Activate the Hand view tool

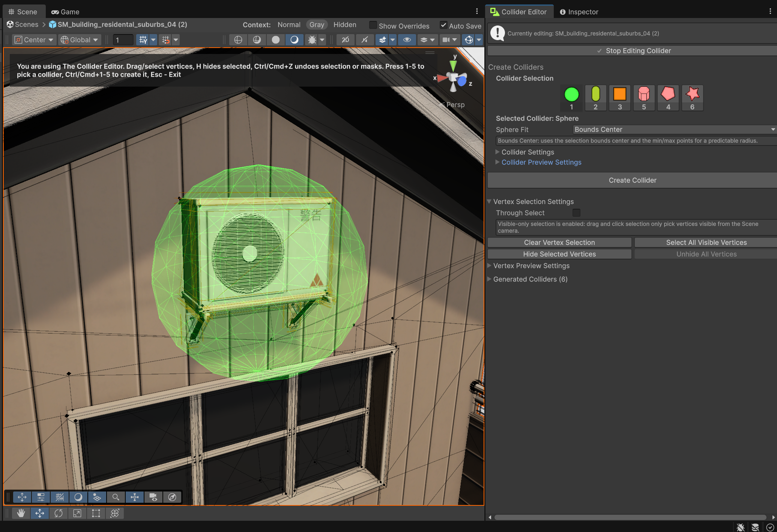tap(21, 513)
